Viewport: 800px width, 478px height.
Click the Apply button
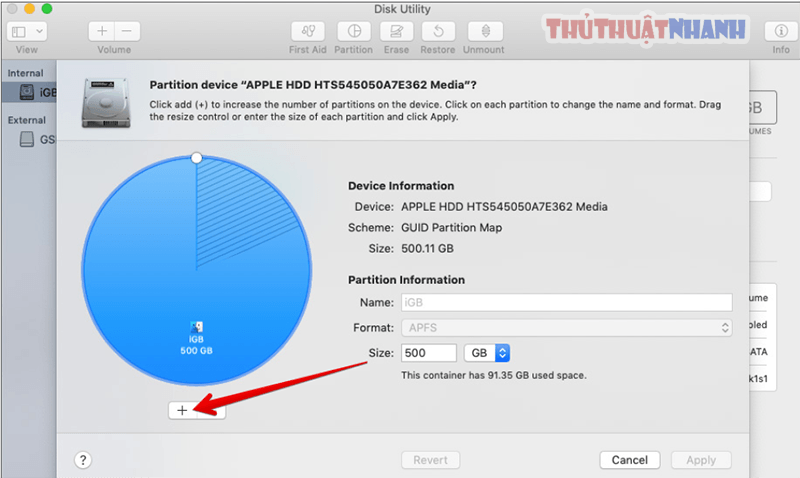click(701, 460)
